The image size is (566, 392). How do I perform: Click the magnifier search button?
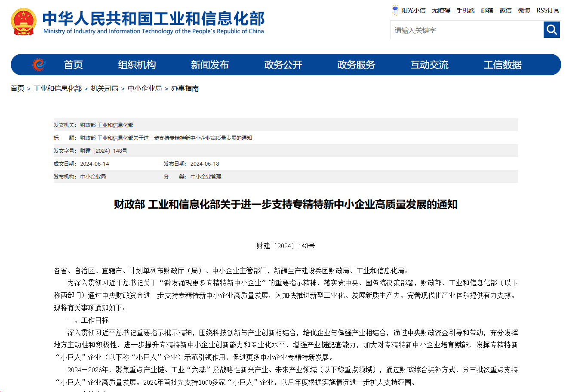pyautogui.click(x=551, y=30)
